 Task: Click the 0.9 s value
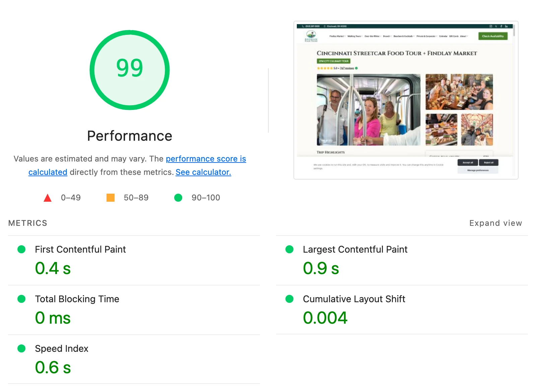(321, 268)
